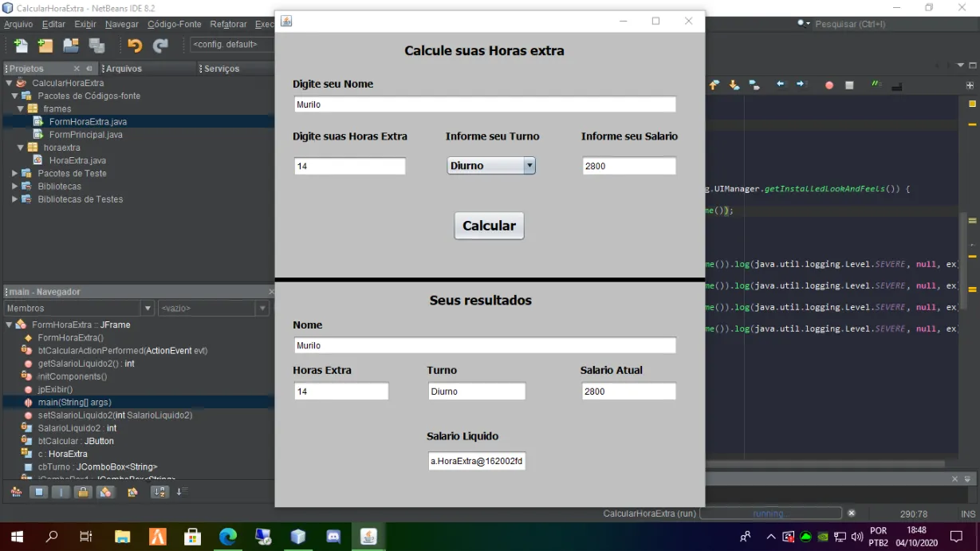The image size is (980, 551).
Task: Click the show inherited members icon in Navigator
Action: pyautogui.click(x=16, y=492)
